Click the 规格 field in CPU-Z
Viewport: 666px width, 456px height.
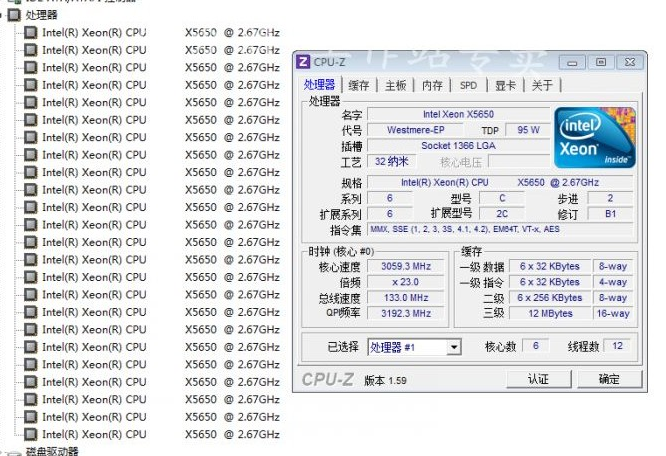click(x=500, y=183)
